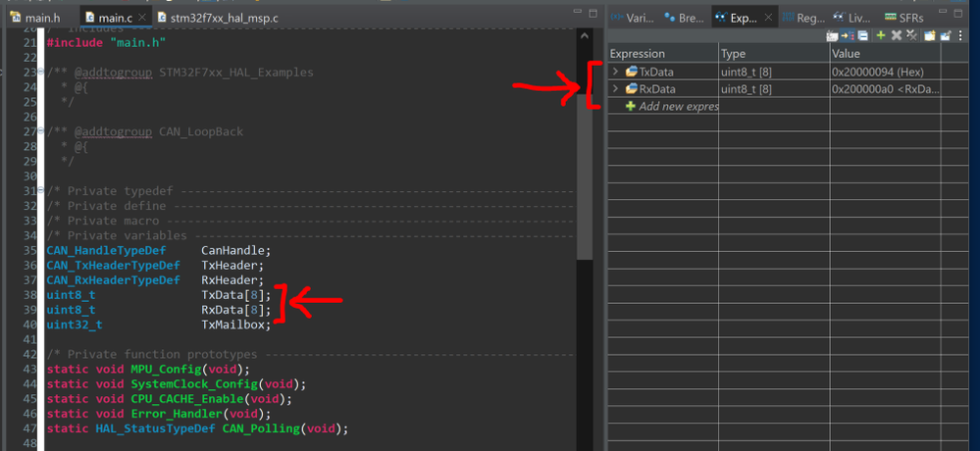Click "main.h" include string on line 21

(x=137, y=42)
